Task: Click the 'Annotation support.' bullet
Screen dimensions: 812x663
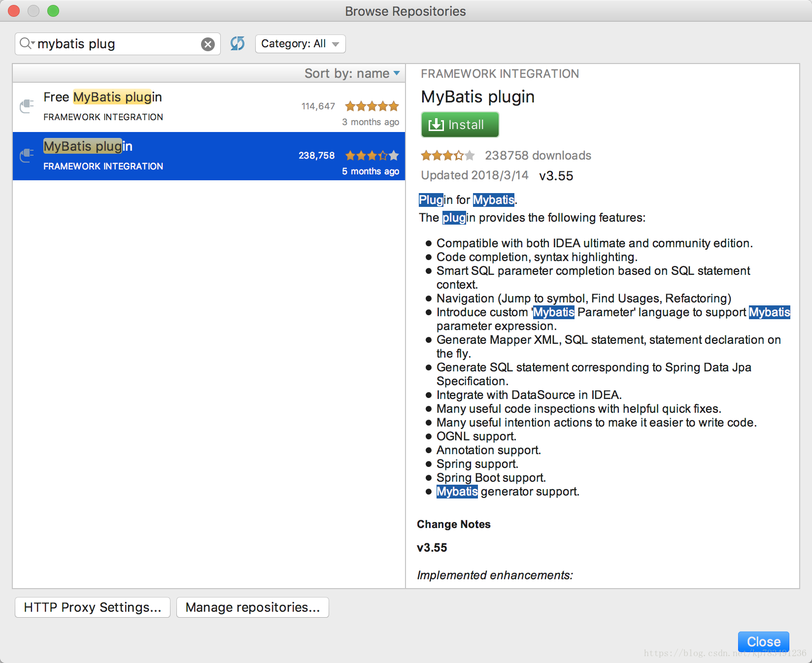Action: (x=488, y=450)
